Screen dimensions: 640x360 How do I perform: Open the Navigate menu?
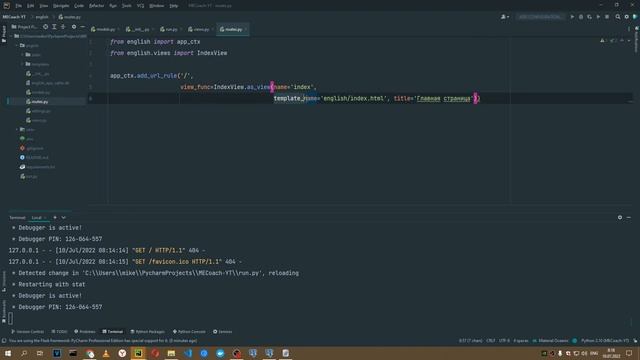[61, 6]
